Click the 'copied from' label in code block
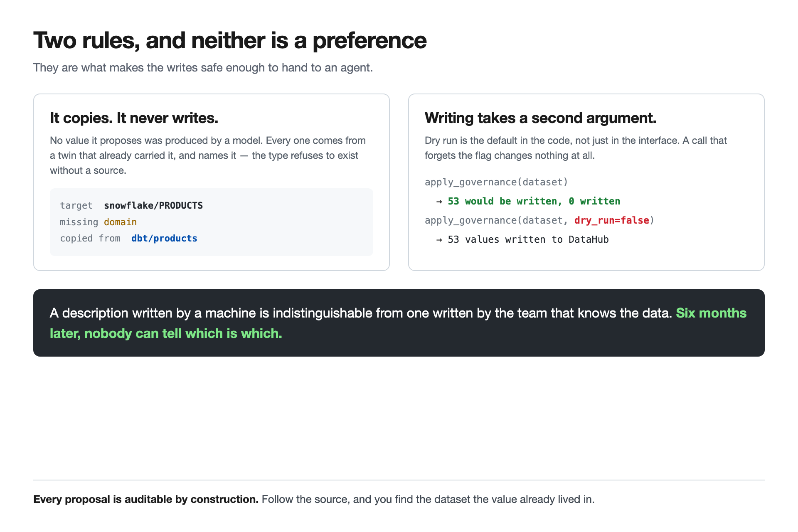This screenshot has height=532, width=798. click(x=90, y=239)
